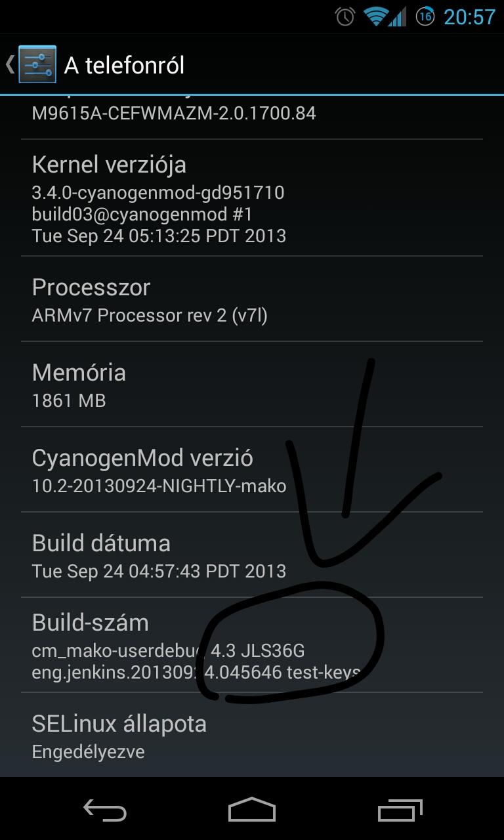
Task: Select the "Processzor" list item
Action: point(252,299)
